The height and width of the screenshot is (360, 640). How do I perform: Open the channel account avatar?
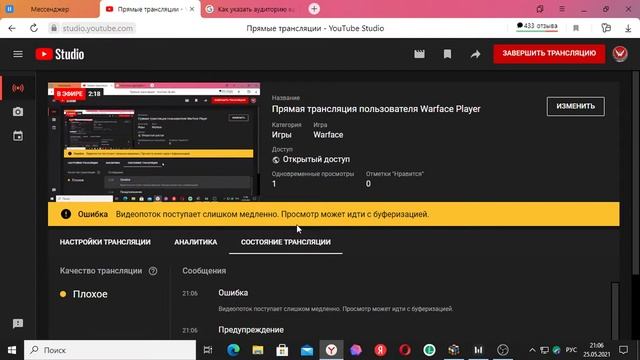coord(620,54)
